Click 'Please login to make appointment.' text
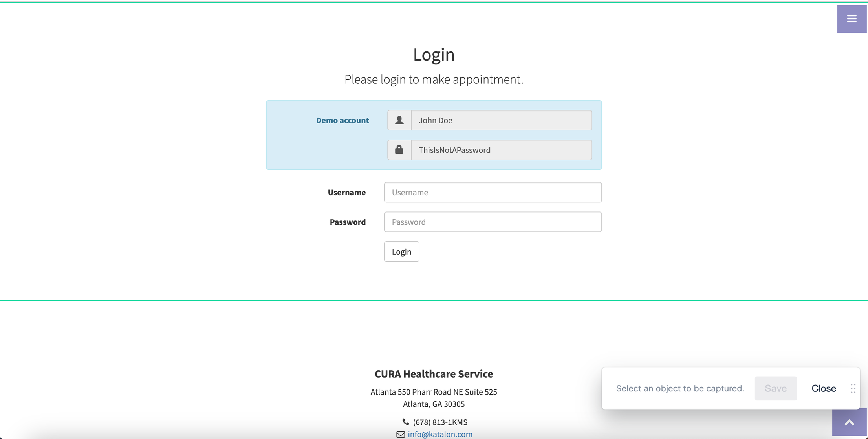868x439 pixels. pos(434,79)
